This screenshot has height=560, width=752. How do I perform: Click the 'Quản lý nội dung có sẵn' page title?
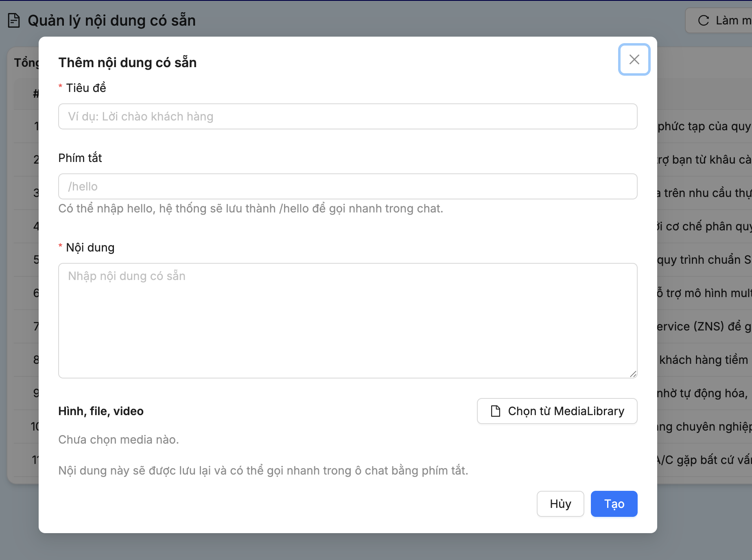pyautogui.click(x=111, y=20)
